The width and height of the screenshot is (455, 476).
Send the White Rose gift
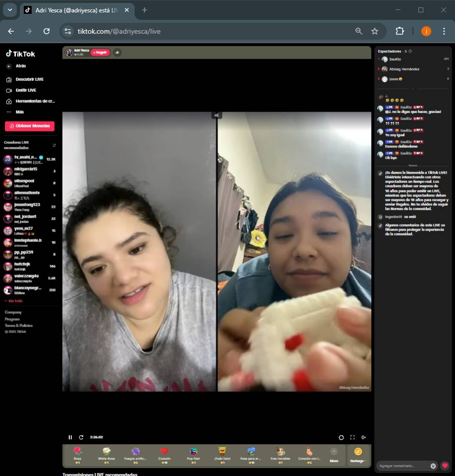pyautogui.click(x=107, y=454)
